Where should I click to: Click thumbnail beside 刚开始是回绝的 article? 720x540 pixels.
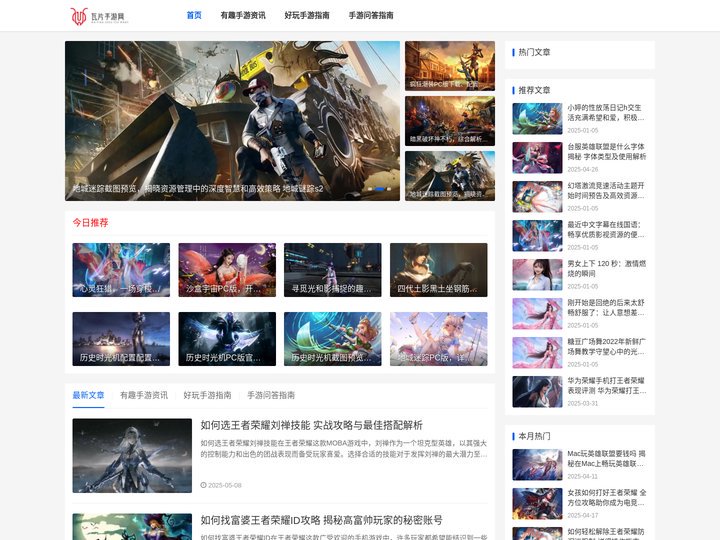(x=537, y=314)
